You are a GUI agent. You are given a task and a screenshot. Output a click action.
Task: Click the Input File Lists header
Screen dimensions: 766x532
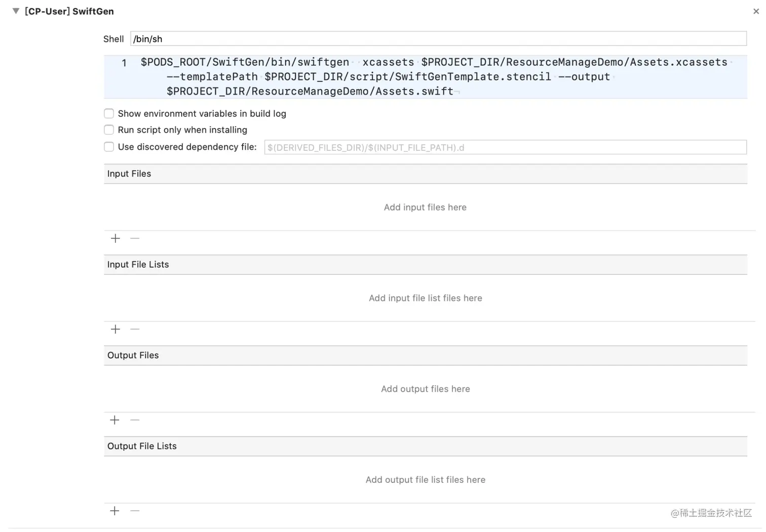(426, 265)
